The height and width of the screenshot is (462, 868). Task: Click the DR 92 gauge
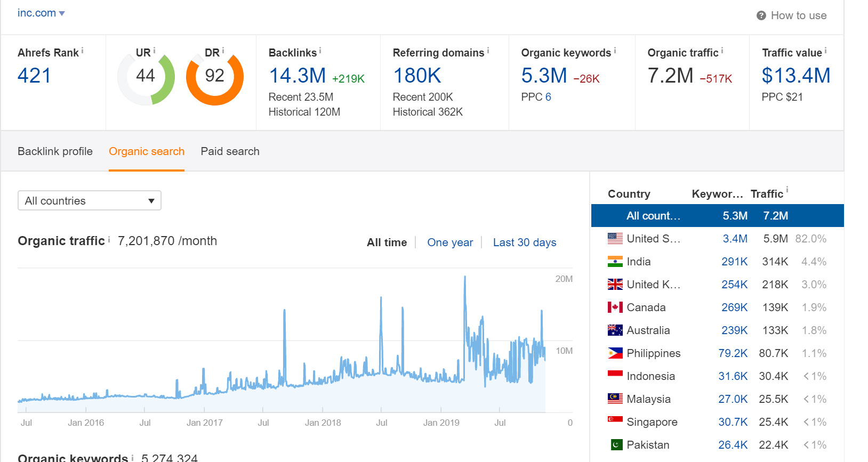coord(215,77)
